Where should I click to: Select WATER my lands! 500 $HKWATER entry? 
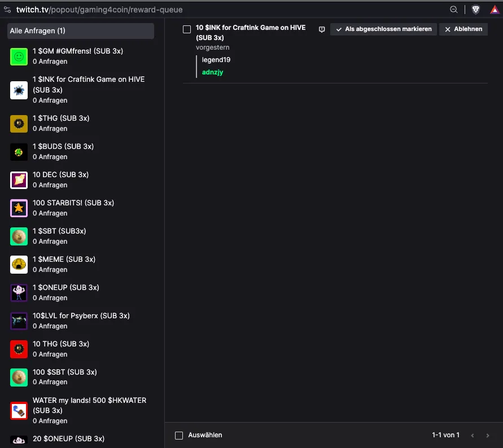[81, 411]
